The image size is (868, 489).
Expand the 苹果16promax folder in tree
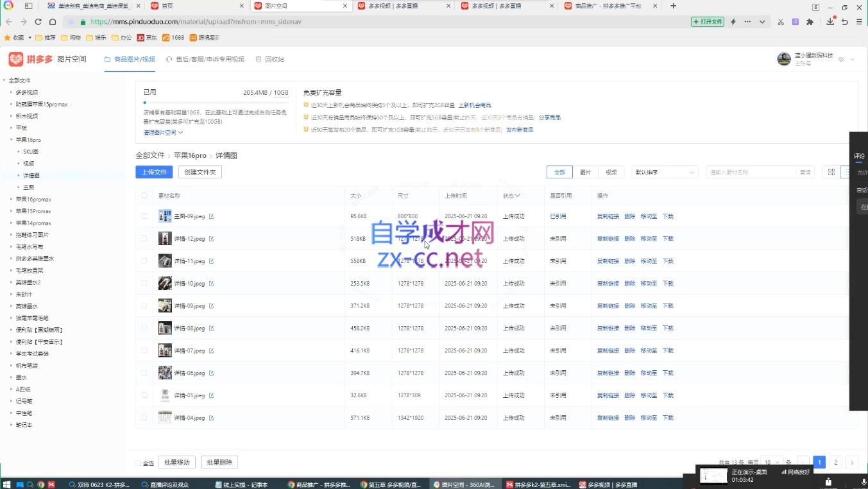[11, 200]
